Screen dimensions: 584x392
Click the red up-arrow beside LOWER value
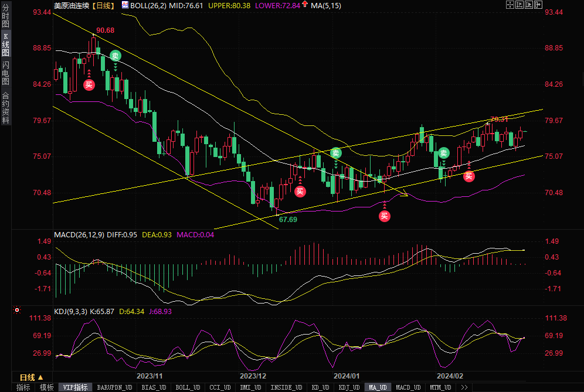click(305, 5)
